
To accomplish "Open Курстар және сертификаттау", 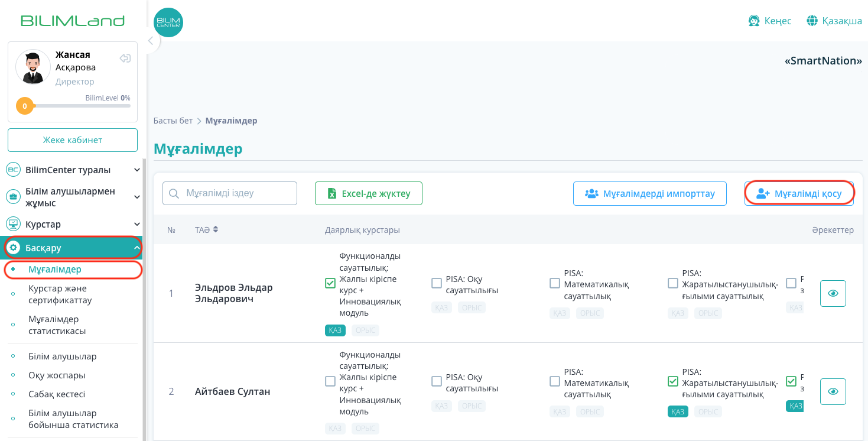I will pos(60,294).
